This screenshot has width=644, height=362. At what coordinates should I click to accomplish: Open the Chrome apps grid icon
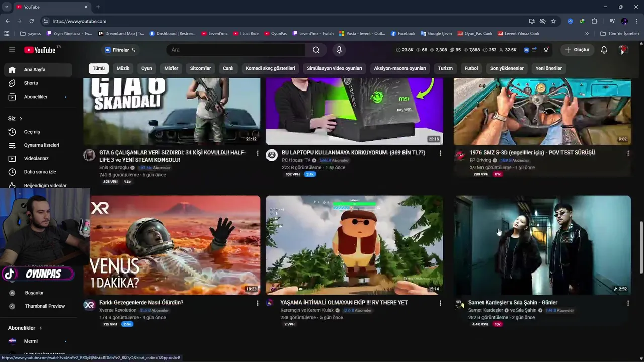7,34
